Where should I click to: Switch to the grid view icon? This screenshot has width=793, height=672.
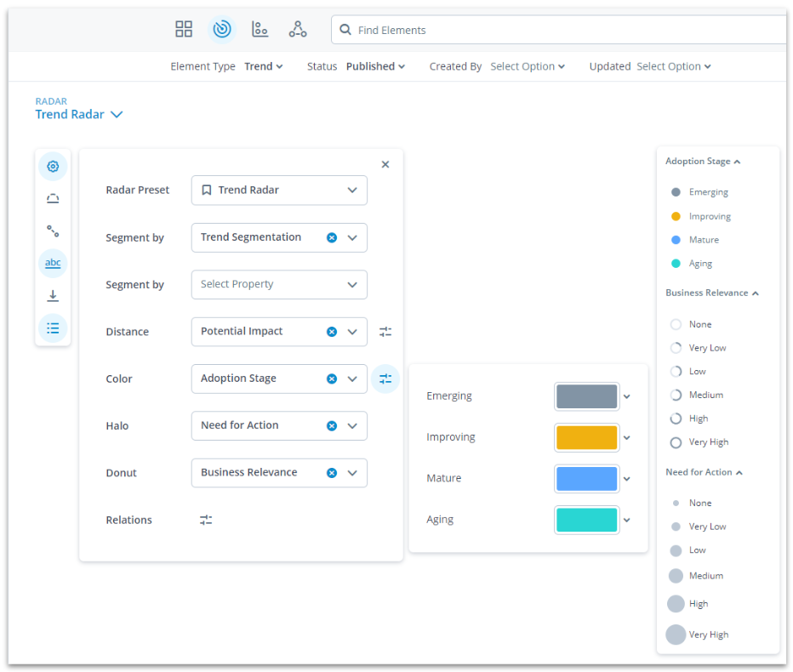coord(184,29)
